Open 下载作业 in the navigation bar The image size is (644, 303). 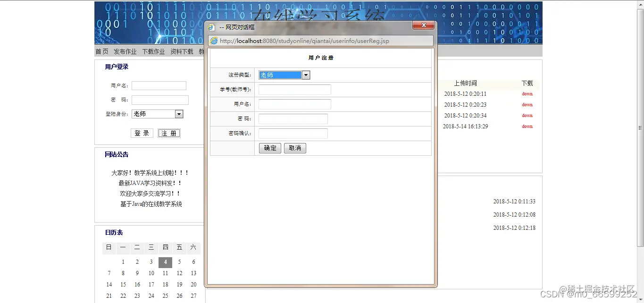(153, 51)
